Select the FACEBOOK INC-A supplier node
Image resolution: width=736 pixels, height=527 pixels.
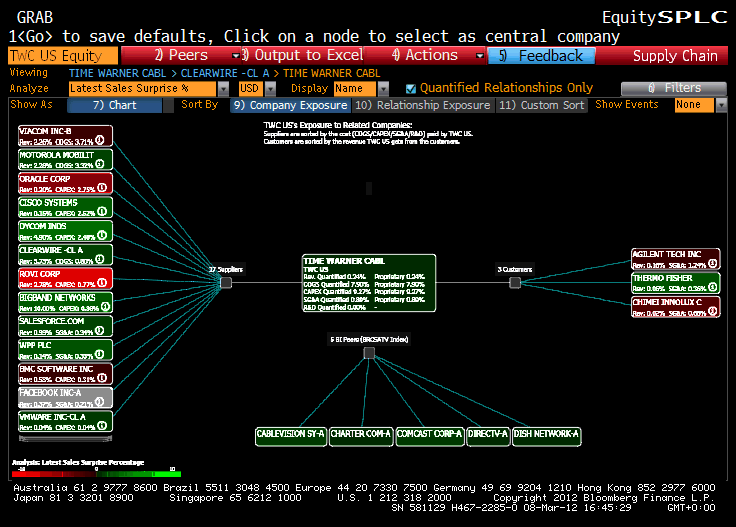coord(65,398)
